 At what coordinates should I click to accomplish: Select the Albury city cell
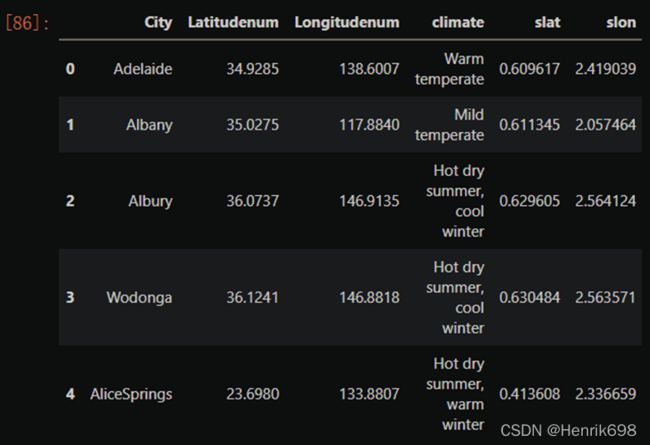pyautogui.click(x=150, y=201)
